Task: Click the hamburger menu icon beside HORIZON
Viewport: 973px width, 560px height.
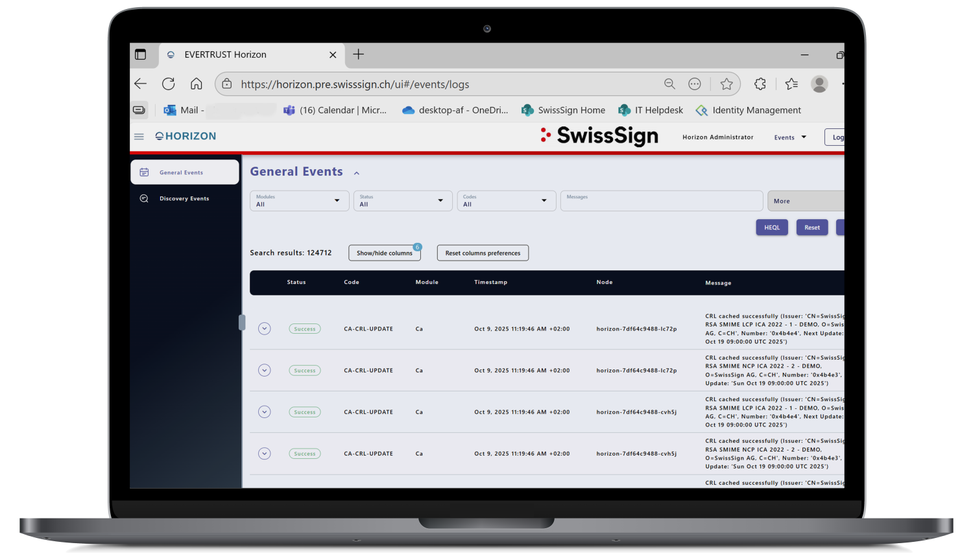Action: 139,137
